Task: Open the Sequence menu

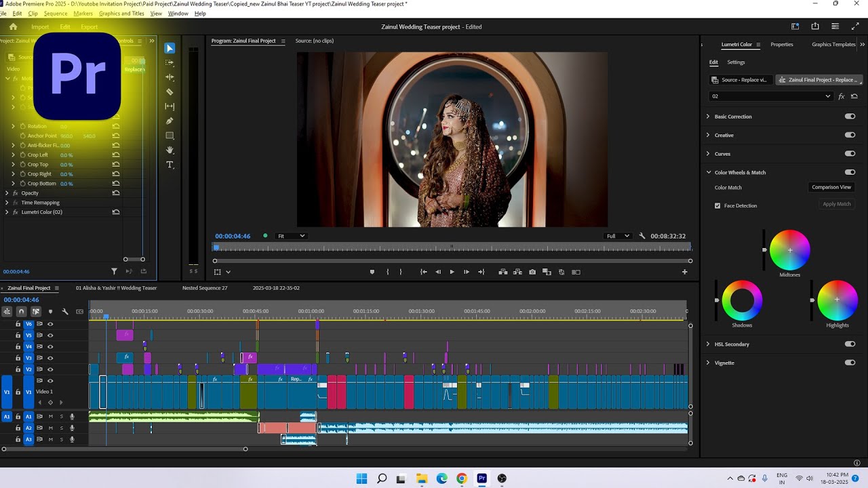Action: click(56, 14)
